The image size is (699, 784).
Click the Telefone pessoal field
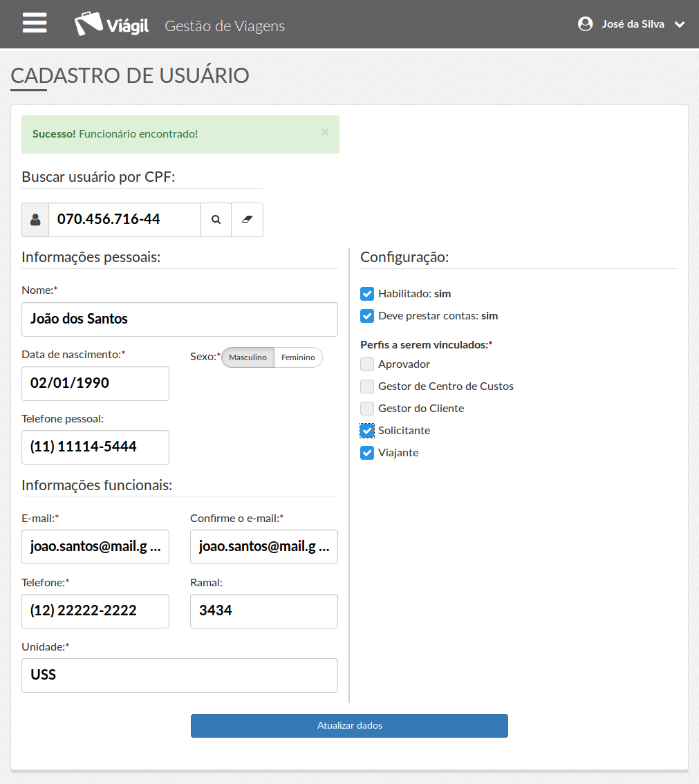[95, 447]
